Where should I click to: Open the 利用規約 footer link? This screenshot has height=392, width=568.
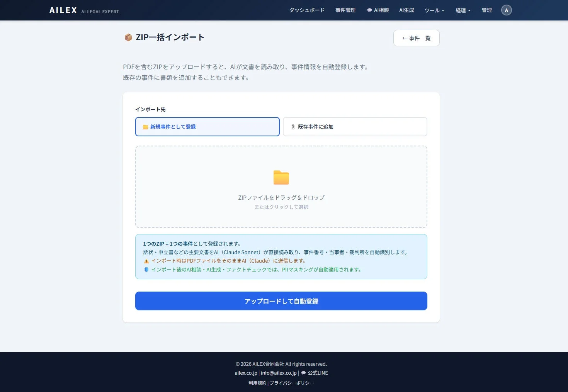pos(257,383)
